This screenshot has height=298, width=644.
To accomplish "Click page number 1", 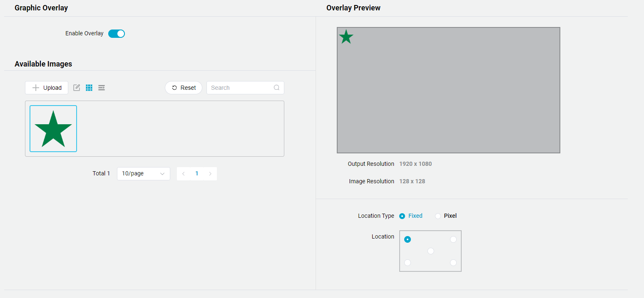I will pyautogui.click(x=197, y=174).
